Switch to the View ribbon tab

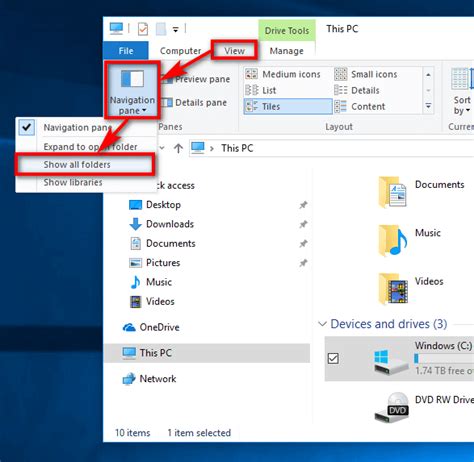tap(234, 51)
